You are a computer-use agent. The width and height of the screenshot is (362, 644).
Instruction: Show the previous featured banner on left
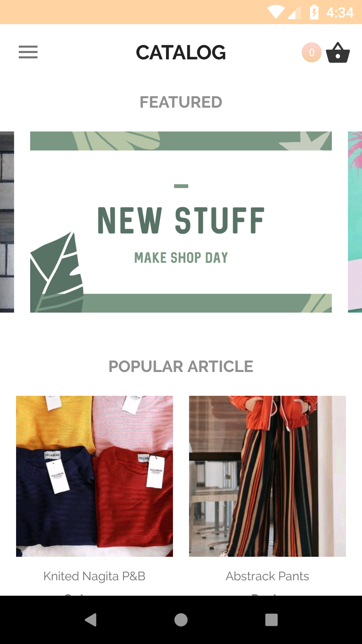(x=7, y=222)
